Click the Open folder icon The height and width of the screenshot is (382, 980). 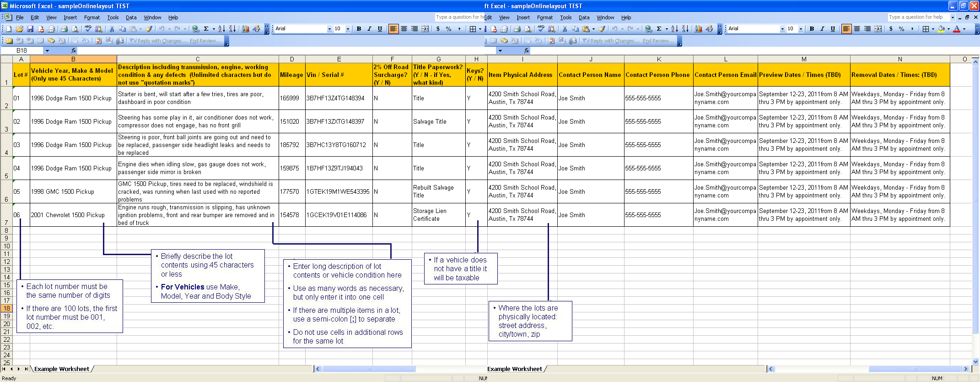[x=19, y=29]
